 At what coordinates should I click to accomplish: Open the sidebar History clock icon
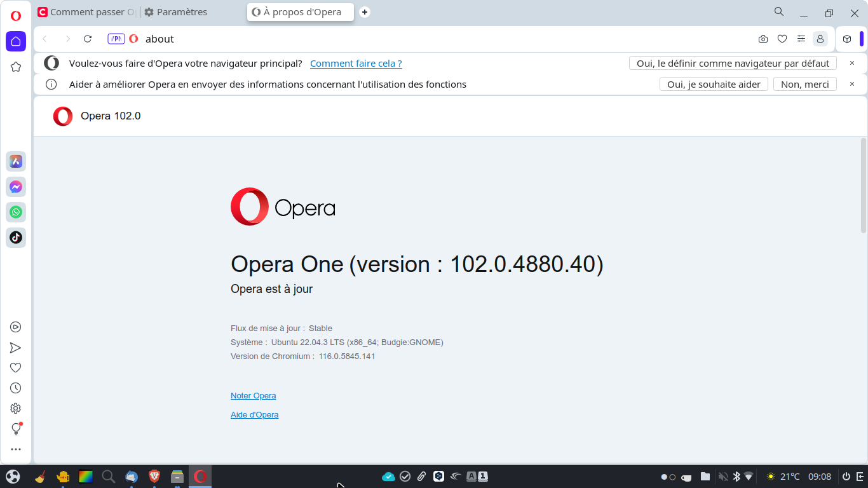pos(16,388)
